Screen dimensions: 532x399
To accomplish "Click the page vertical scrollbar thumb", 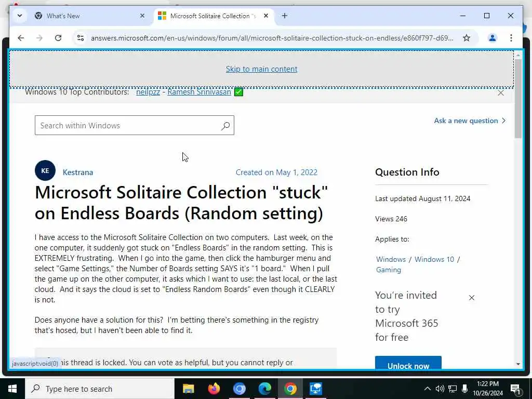I will 518,100.
